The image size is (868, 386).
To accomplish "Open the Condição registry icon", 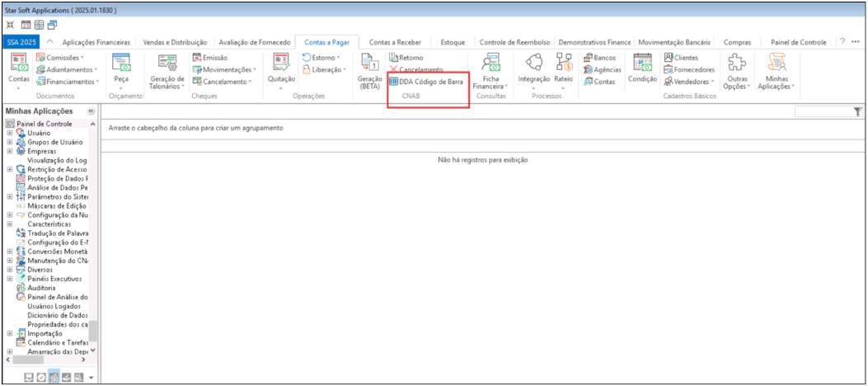I will click(642, 65).
